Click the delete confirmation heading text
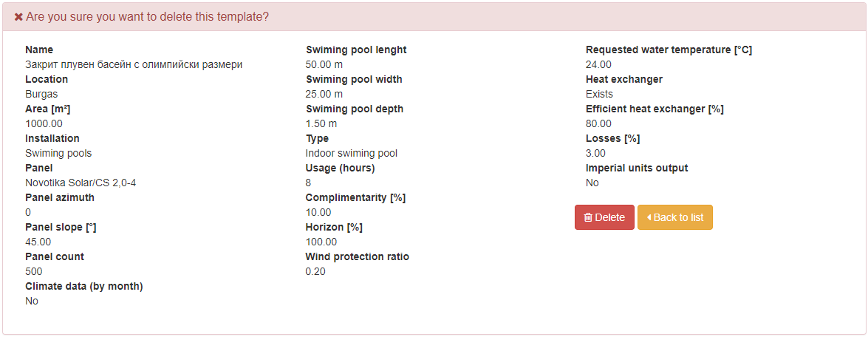 147,17
